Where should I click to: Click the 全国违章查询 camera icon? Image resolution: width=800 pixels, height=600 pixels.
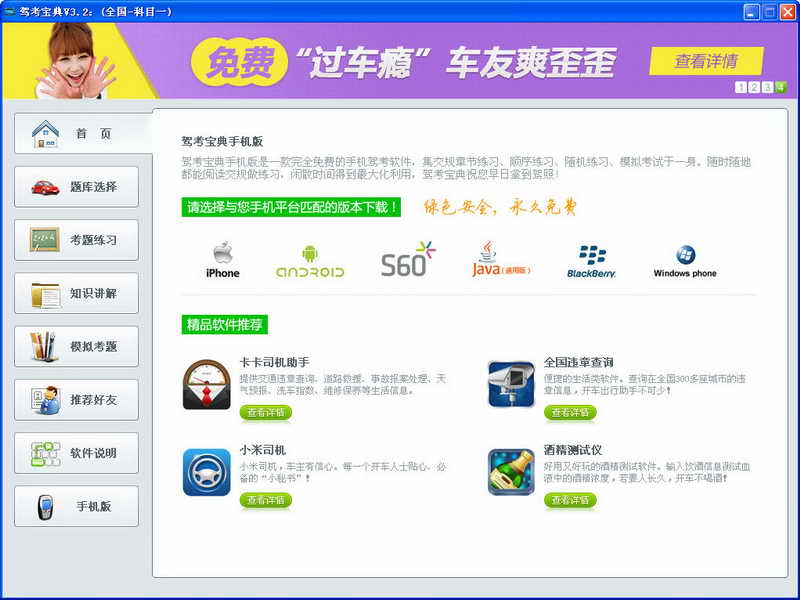(x=511, y=384)
